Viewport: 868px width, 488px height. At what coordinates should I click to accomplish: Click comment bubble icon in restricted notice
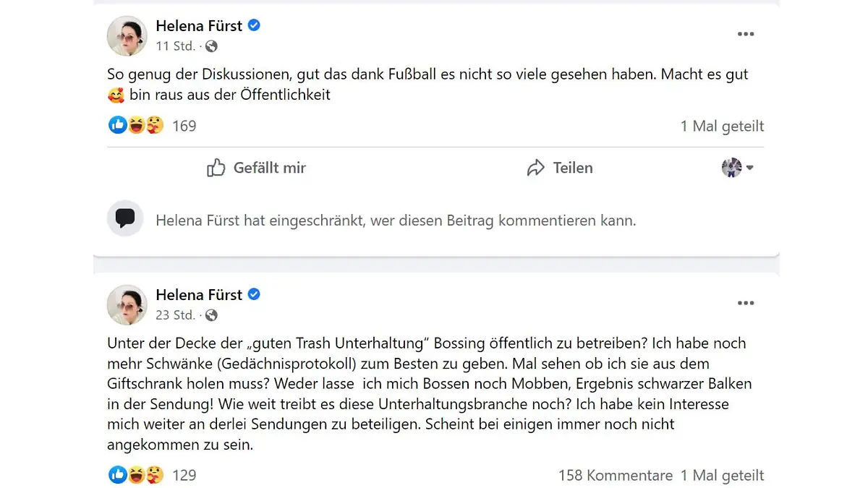(125, 218)
